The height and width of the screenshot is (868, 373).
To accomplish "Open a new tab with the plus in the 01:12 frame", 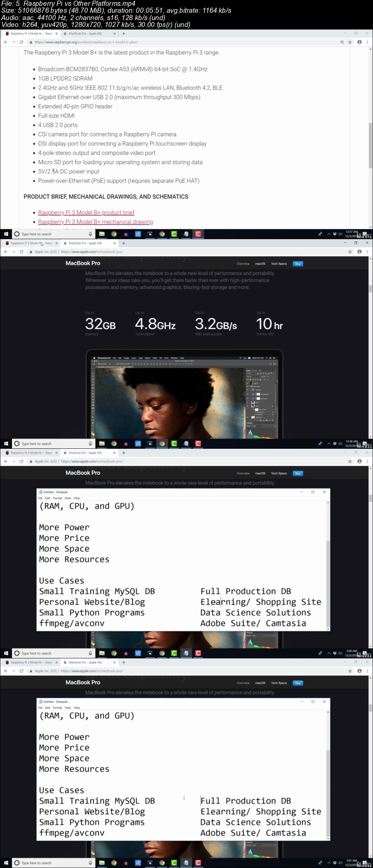I will 124,34.
